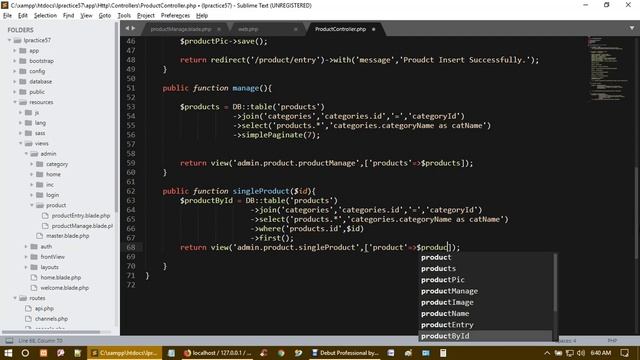
Task: Open the Help menu
Action: (x=202, y=16)
